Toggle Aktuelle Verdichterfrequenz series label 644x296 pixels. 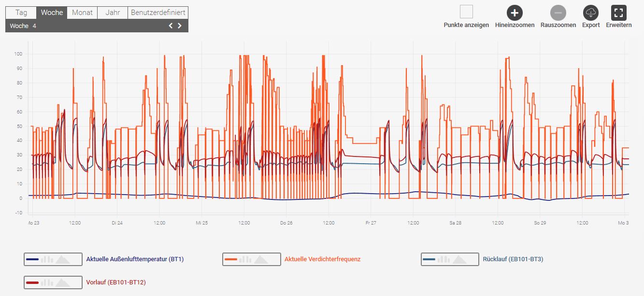coord(322,259)
